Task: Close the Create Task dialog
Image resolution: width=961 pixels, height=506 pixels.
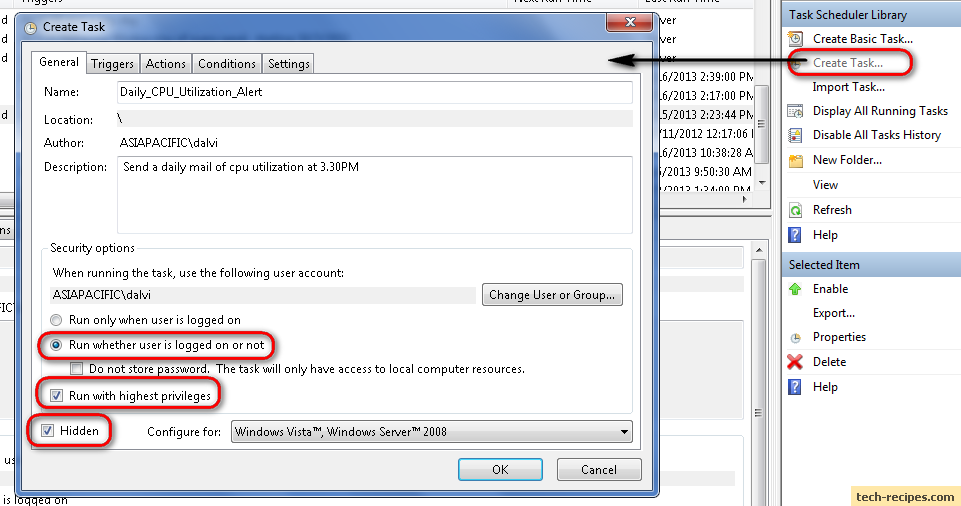Action: 629,23
